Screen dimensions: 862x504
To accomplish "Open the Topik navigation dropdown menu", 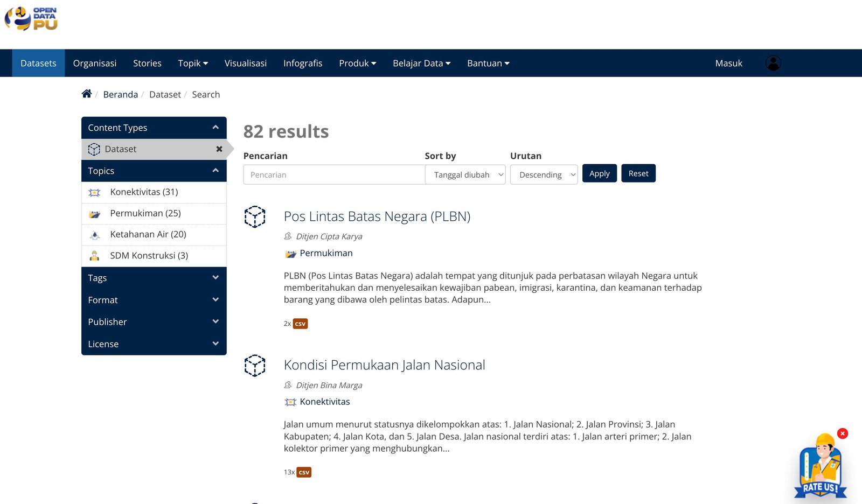I will [193, 63].
